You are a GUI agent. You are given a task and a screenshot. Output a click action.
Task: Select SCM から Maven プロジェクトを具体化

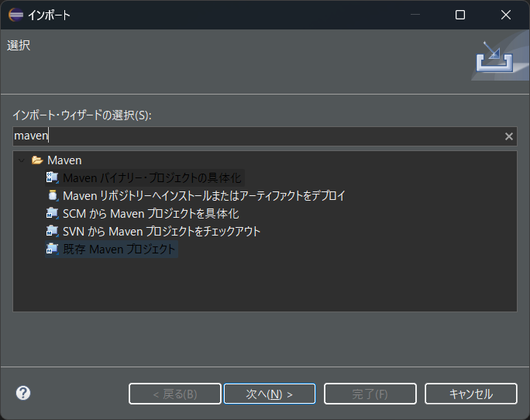pyautogui.click(x=151, y=214)
